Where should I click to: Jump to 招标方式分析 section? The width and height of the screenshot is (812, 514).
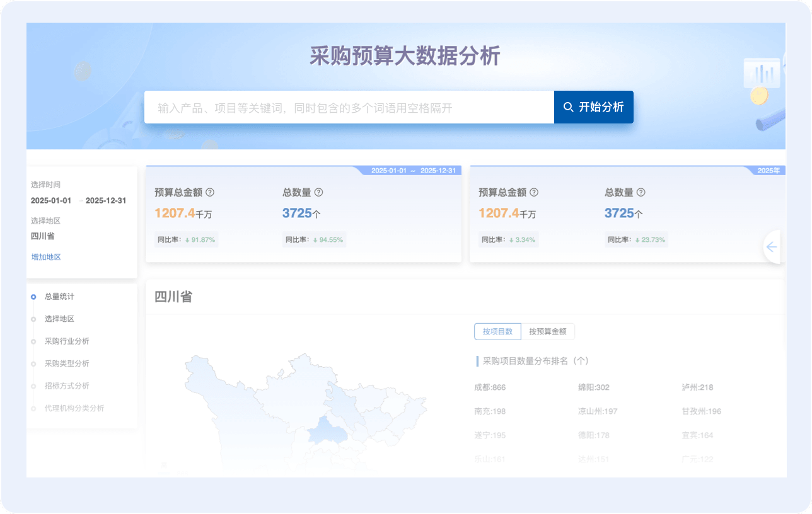click(67, 386)
